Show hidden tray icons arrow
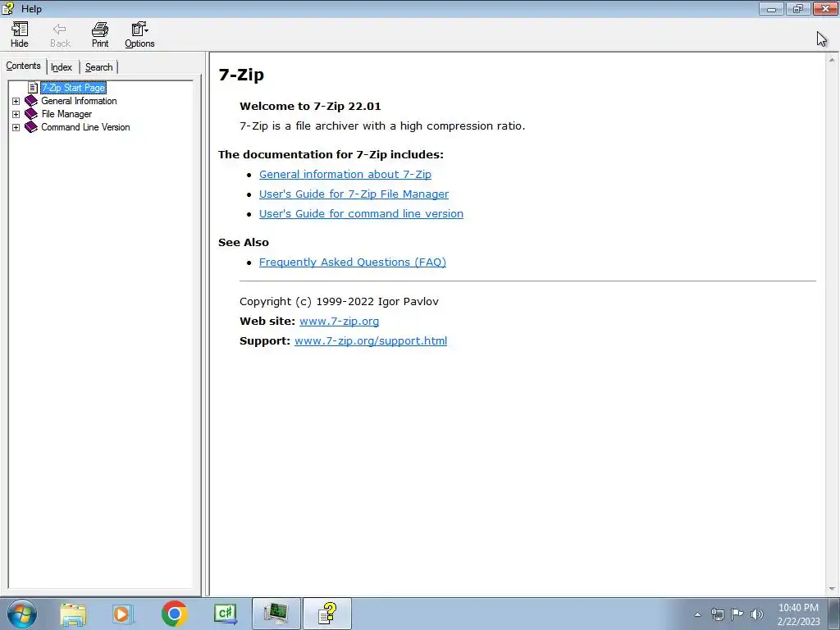The width and height of the screenshot is (840, 630). [x=697, y=614]
